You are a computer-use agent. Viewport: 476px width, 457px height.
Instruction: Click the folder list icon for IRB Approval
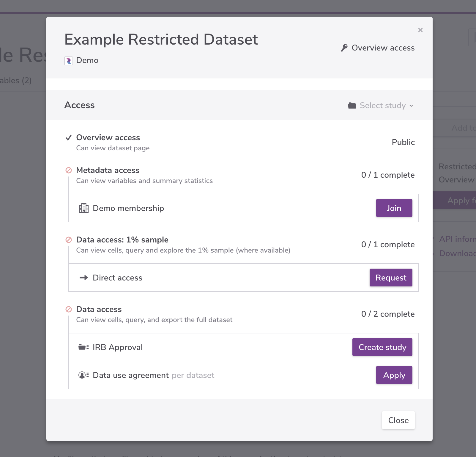pyautogui.click(x=83, y=347)
